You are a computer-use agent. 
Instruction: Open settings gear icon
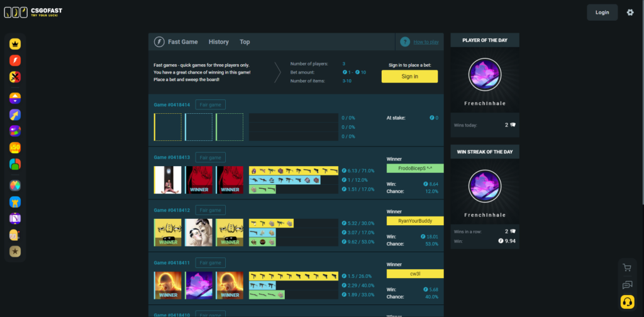pyautogui.click(x=630, y=13)
